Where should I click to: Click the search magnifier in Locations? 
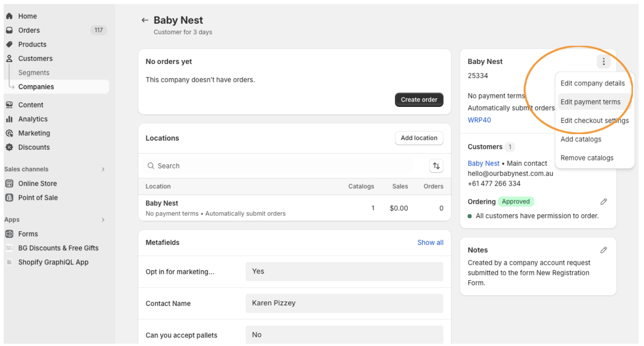(151, 166)
